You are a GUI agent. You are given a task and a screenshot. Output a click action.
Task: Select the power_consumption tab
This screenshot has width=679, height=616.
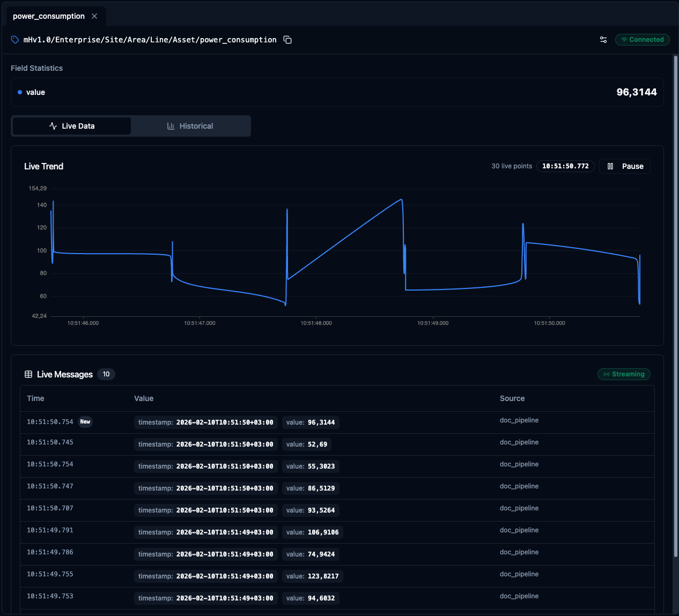pyautogui.click(x=48, y=16)
